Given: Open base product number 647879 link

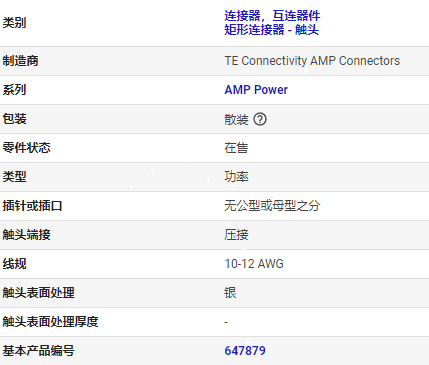Looking at the screenshot, I should click(245, 351).
